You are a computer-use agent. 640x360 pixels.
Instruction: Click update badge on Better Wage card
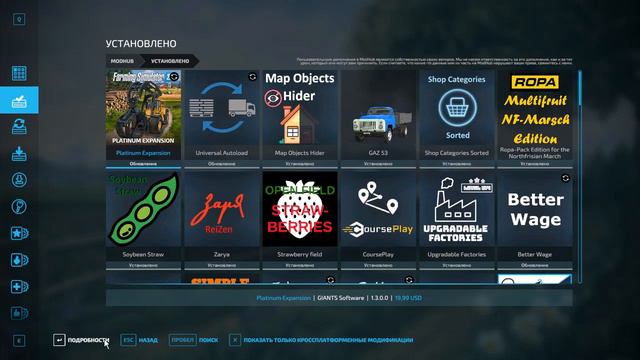[x=565, y=178]
